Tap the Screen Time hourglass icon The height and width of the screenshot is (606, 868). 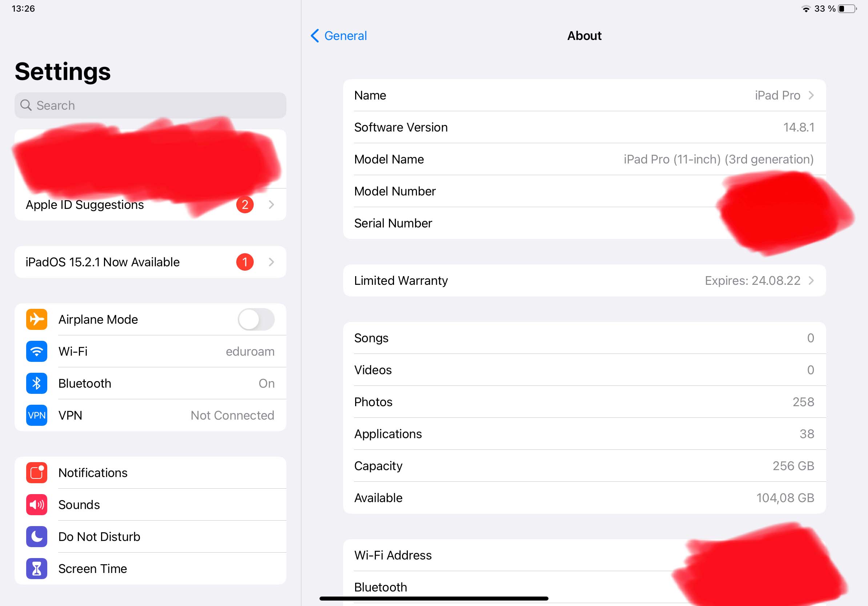pyautogui.click(x=37, y=568)
